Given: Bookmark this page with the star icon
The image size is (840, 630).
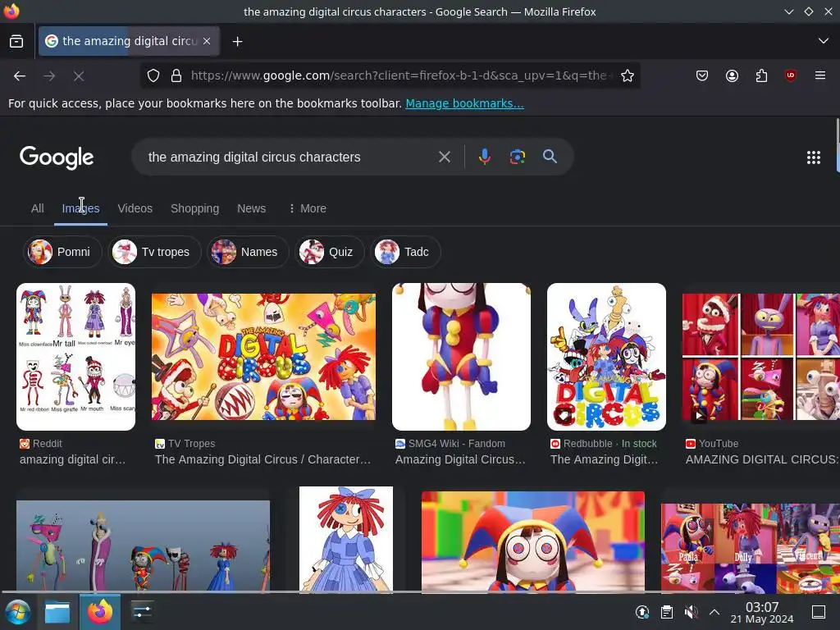Looking at the screenshot, I should click(x=628, y=75).
